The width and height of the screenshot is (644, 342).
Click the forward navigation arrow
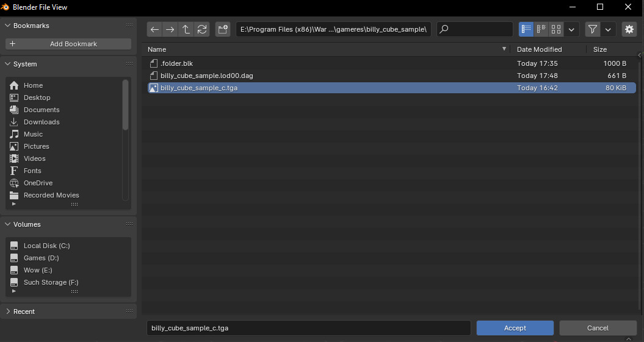click(x=170, y=29)
